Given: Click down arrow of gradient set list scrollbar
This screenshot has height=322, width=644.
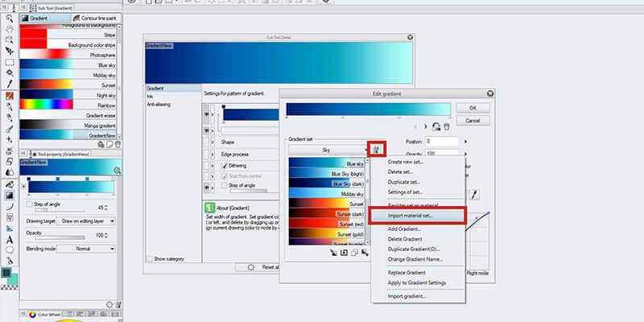Looking at the screenshot, I should 367,243.
